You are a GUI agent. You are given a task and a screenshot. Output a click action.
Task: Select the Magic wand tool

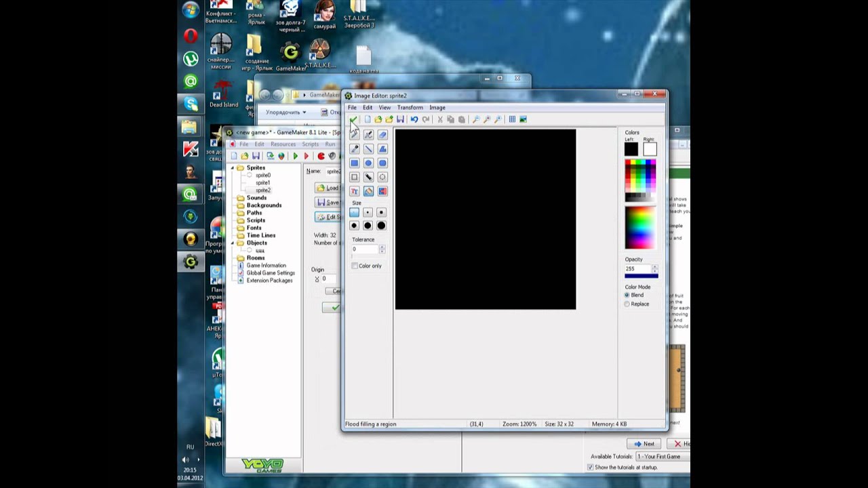tap(368, 178)
